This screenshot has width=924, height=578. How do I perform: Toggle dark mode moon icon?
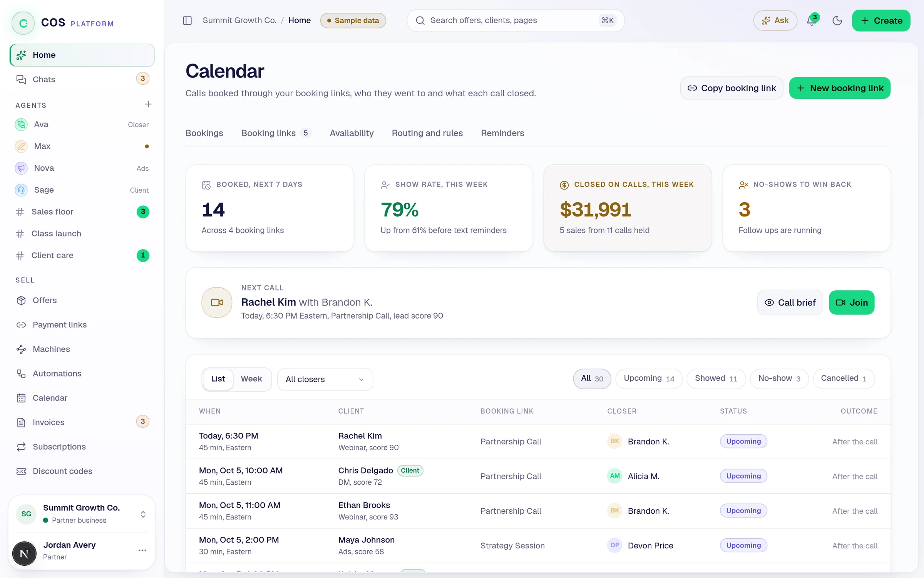coord(837,20)
